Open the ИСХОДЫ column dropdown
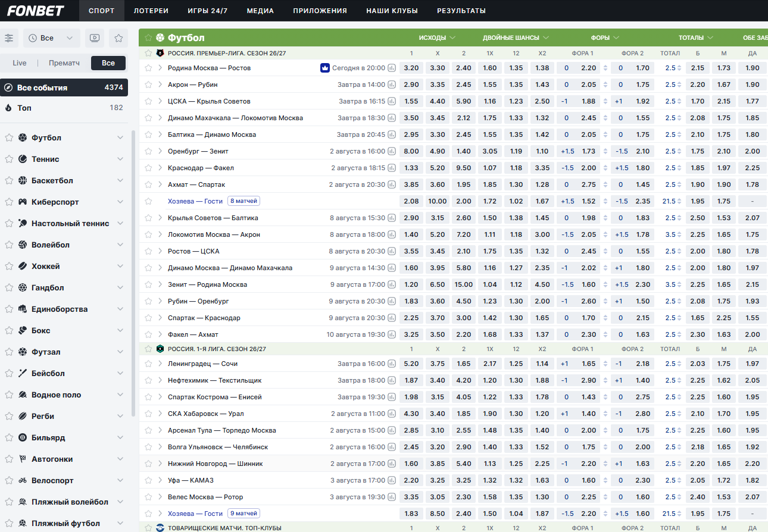Image resolution: width=768 pixels, height=532 pixels. point(437,37)
